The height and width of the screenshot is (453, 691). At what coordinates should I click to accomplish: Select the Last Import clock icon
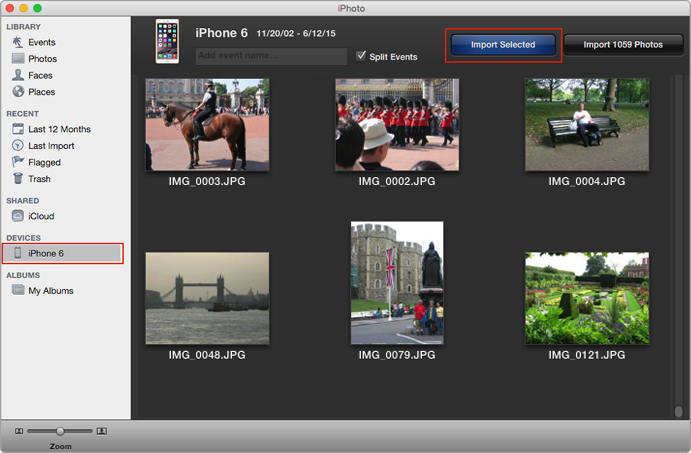point(18,145)
